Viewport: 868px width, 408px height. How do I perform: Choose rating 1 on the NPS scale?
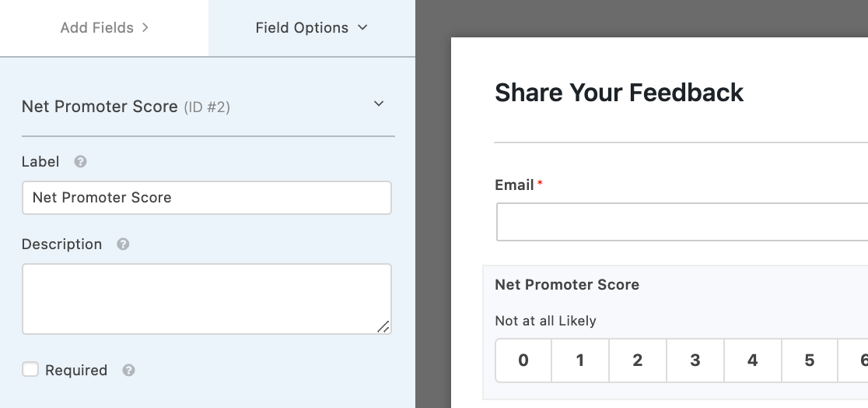(580, 361)
